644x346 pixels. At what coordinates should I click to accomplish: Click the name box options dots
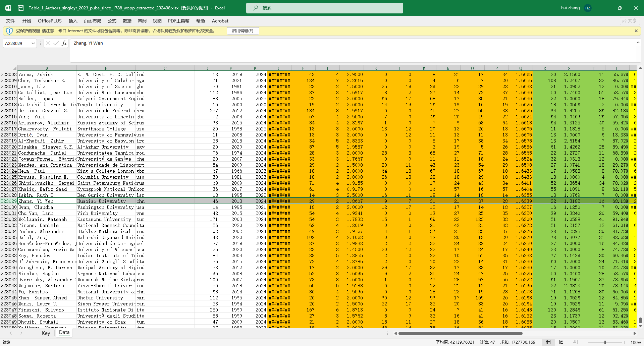click(40, 43)
